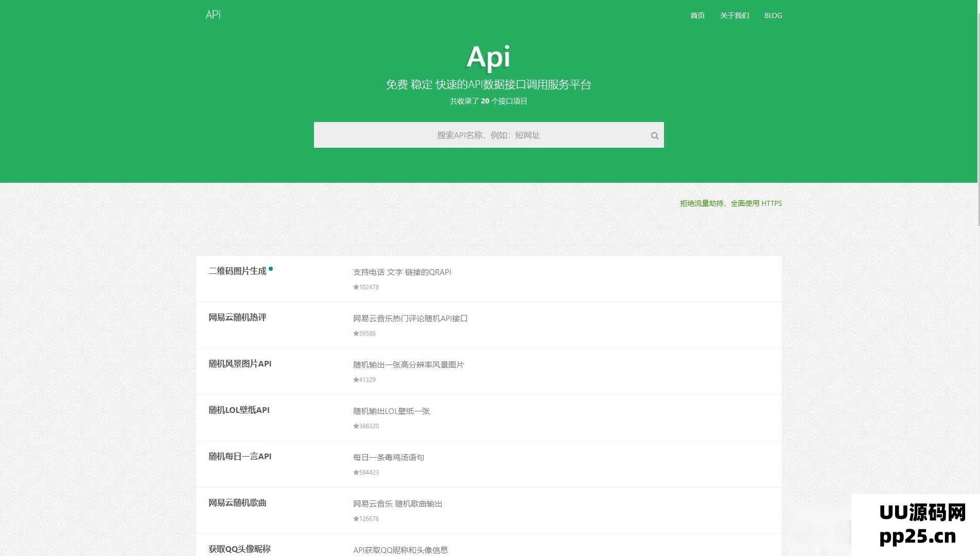Click the search magnifier icon
The image size is (980, 556).
[x=654, y=135]
